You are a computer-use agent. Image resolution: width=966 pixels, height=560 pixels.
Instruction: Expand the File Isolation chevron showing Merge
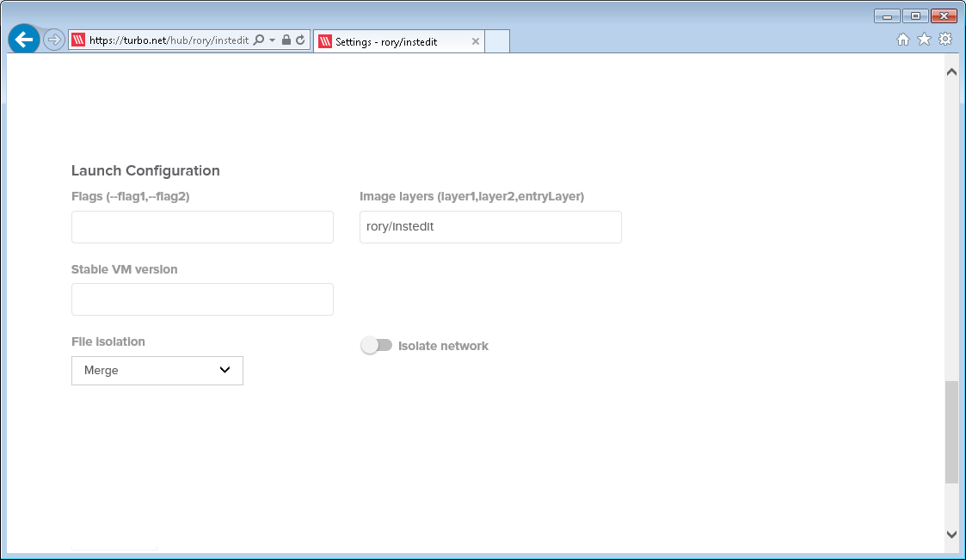(x=225, y=370)
